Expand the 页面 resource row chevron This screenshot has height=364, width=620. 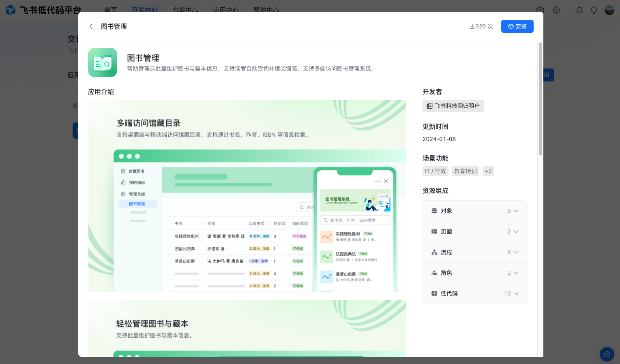[516, 231]
